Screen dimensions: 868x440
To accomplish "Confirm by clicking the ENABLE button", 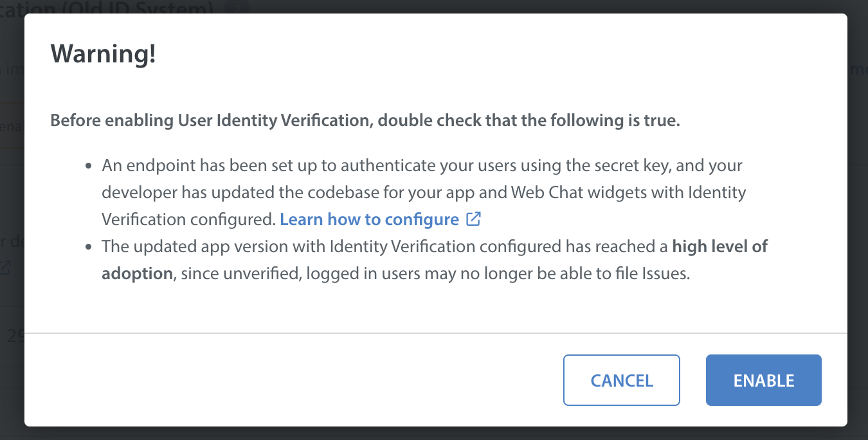I will pyautogui.click(x=764, y=380).
